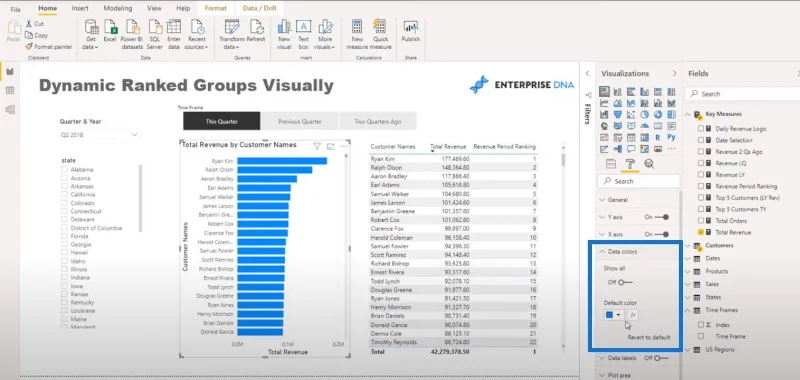Open the conditional formatting fx button
The height and width of the screenshot is (380, 800).
(x=632, y=315)
